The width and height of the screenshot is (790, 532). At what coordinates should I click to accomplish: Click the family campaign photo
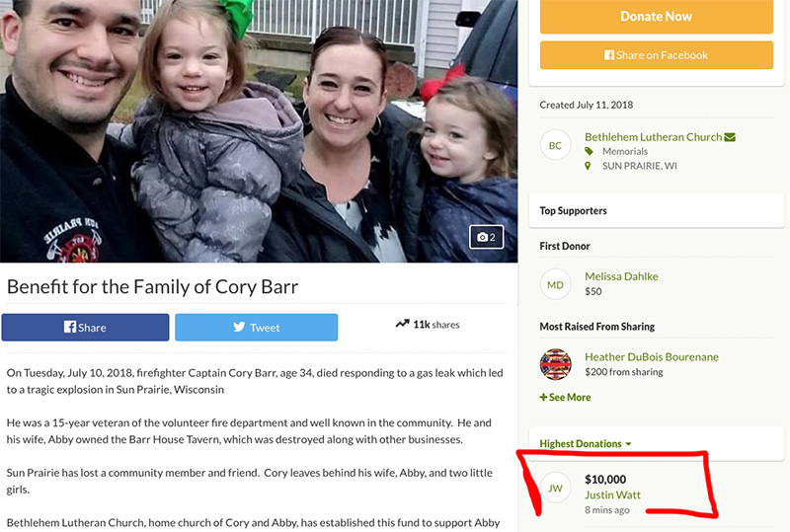[259, 131]
